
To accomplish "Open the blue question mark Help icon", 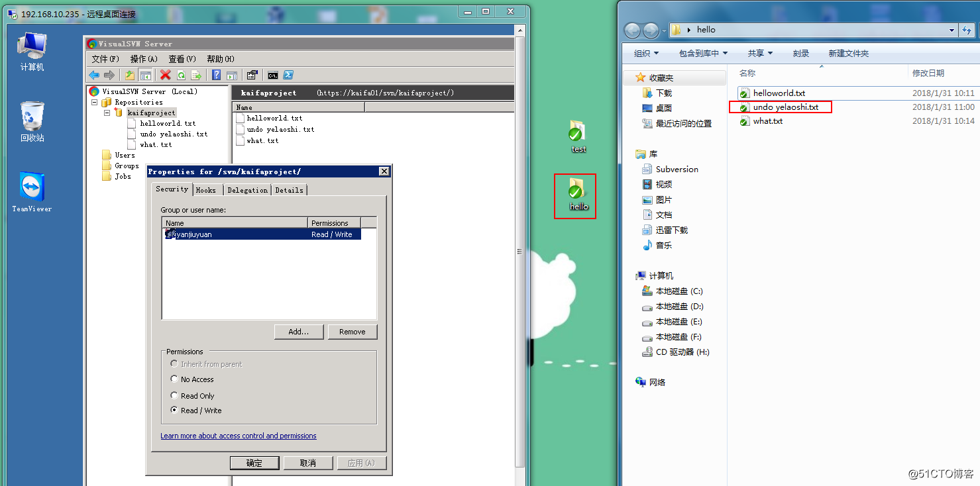I will tap(216, 75).
